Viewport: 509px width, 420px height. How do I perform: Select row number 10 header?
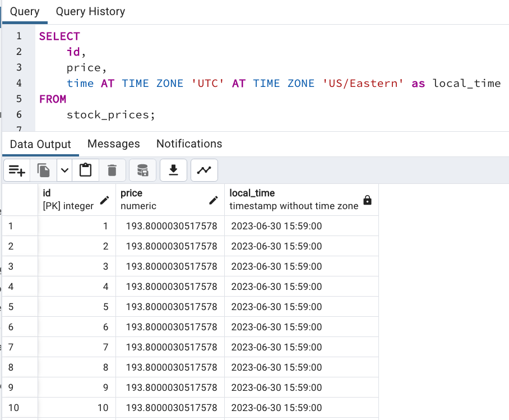20,408
